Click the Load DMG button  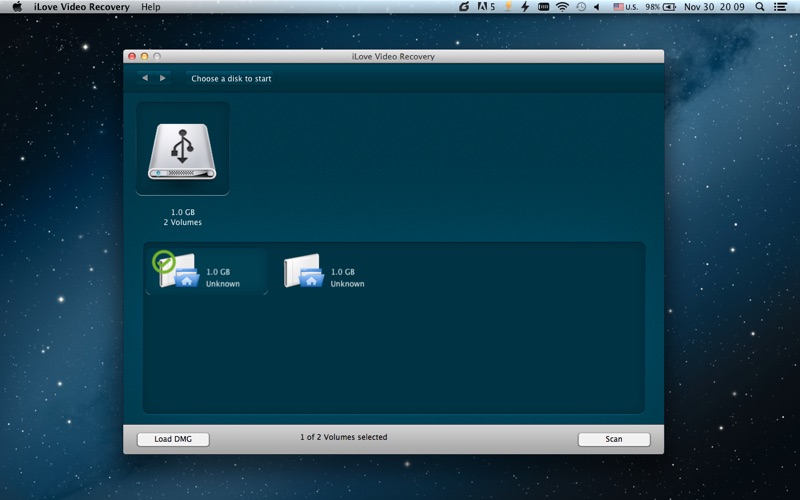point(173,439)
